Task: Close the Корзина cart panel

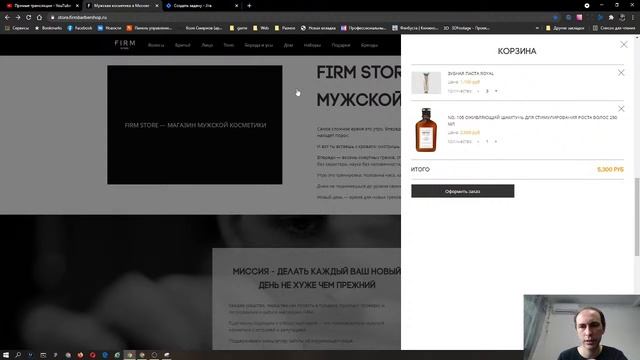Action: click(624, 44)
